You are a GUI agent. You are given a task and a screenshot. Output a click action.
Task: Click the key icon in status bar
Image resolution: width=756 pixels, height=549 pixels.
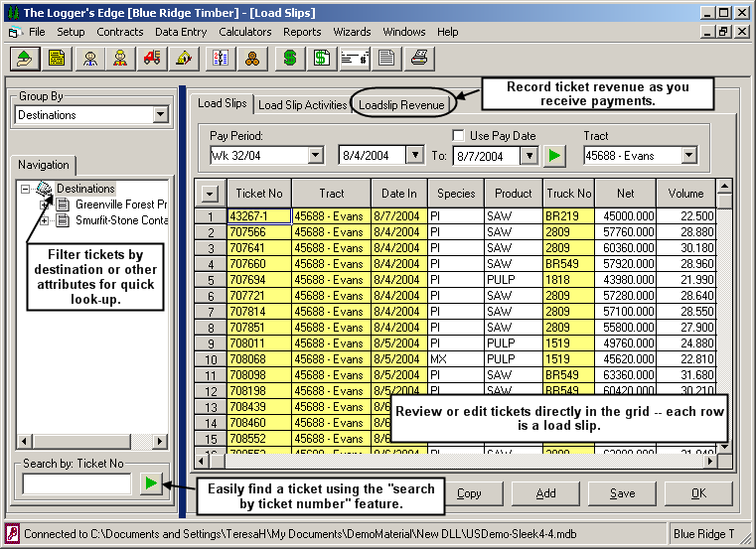pyautogui.click(x=12, y=533)
